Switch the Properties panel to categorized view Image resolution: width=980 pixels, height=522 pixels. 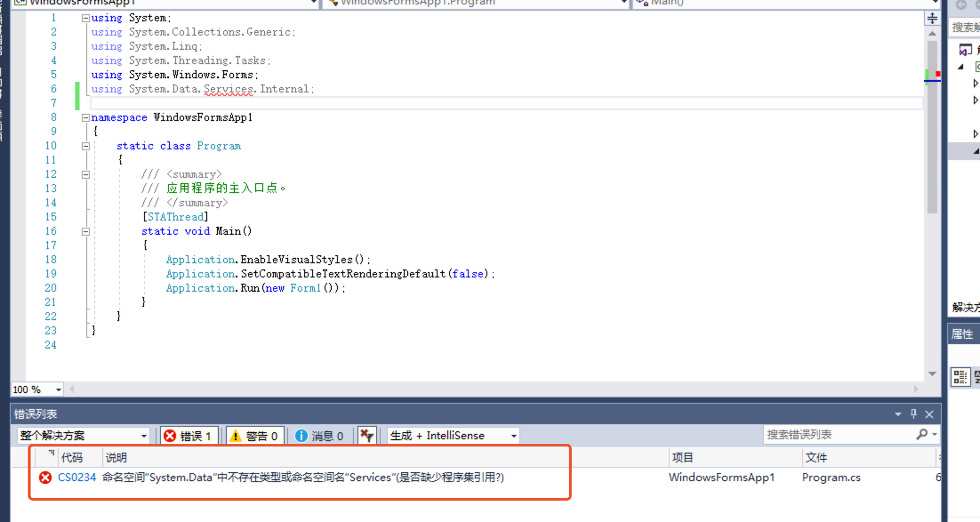pos(960,377)
